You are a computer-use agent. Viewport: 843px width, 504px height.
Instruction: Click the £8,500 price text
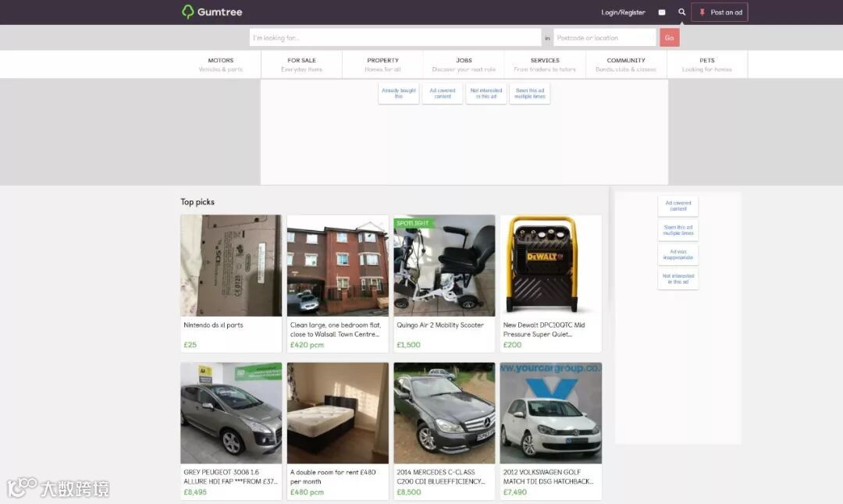click(x=409, y=492)
